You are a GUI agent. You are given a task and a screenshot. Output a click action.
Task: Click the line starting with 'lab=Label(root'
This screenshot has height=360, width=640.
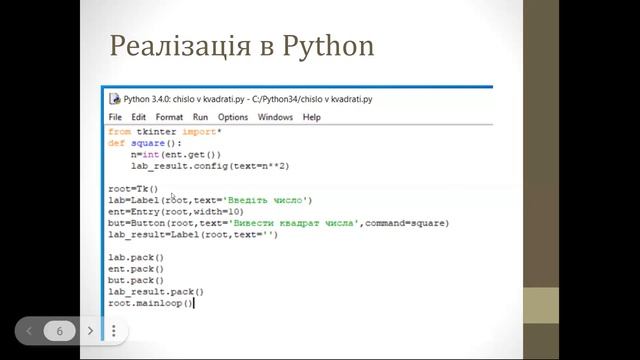point(210,200)
